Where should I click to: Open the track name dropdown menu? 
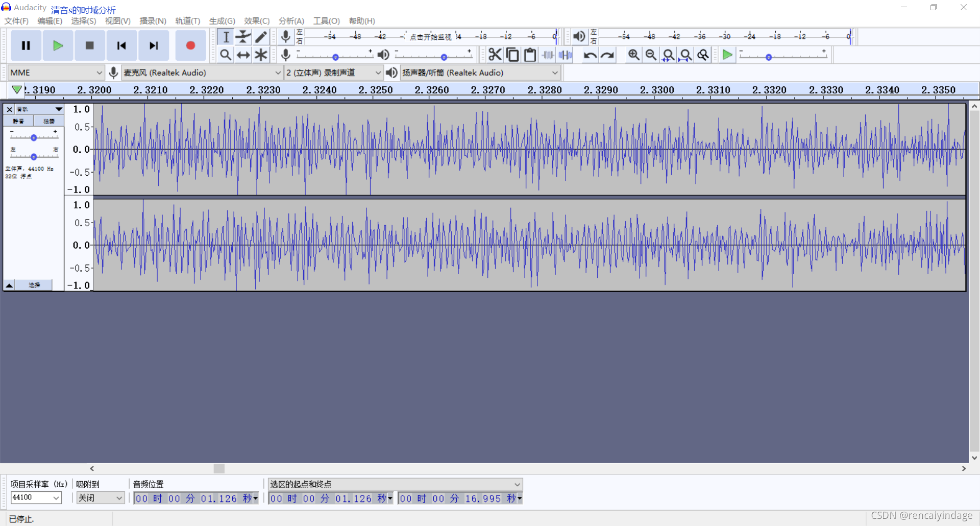[x=39, y=109]
